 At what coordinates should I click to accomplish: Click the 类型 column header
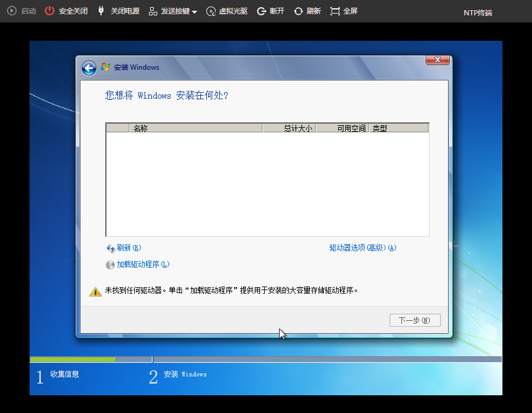click(x=398, y=128)
